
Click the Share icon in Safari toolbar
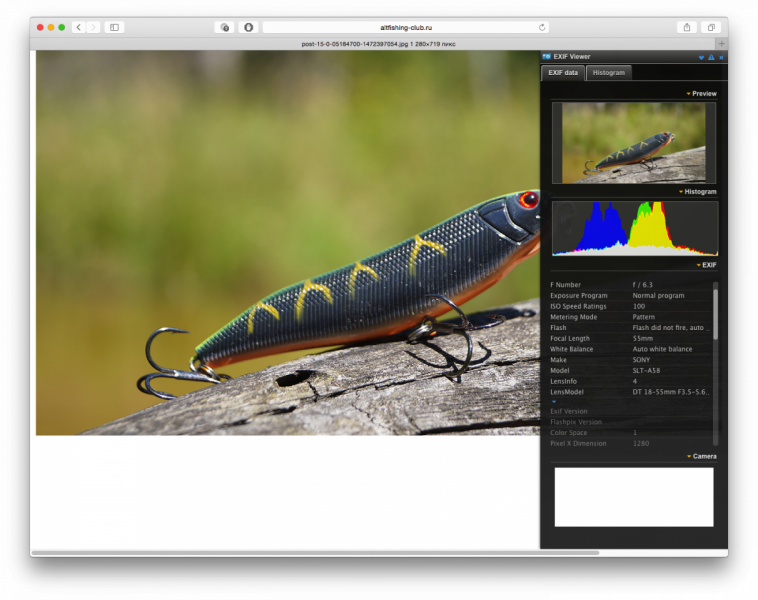click(687, 27)
